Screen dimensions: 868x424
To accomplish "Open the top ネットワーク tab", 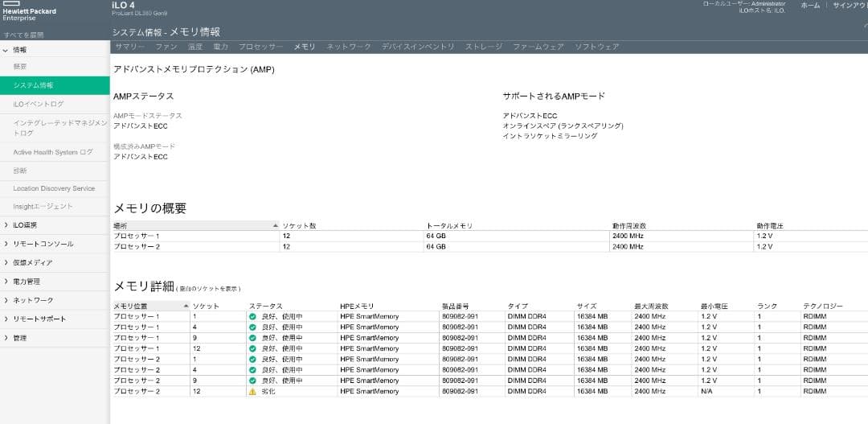I will click(348, 47).
